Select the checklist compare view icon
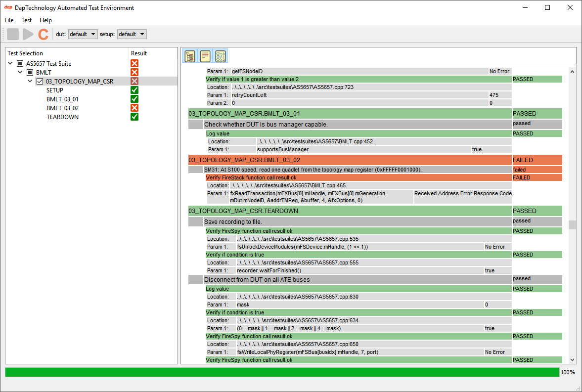The image size is (582, 392). [x=221, y=56]
